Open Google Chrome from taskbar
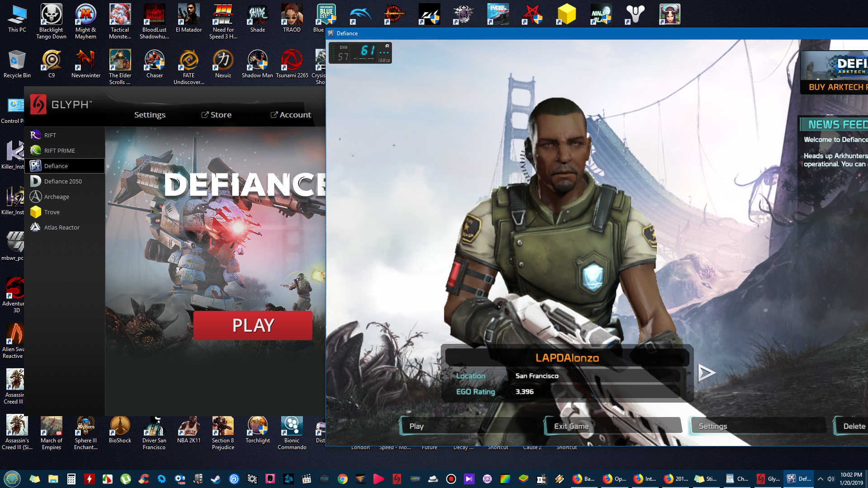Image resolution: width=868 pixels, height=488 pixels. point(342,479)
